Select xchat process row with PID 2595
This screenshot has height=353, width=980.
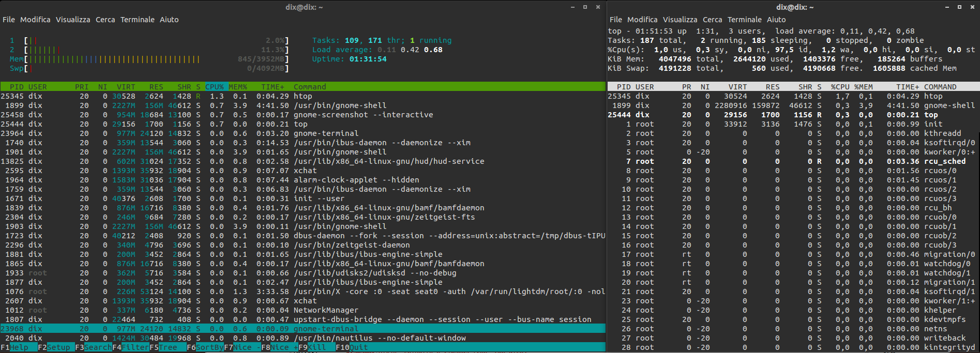pos(303,171)
